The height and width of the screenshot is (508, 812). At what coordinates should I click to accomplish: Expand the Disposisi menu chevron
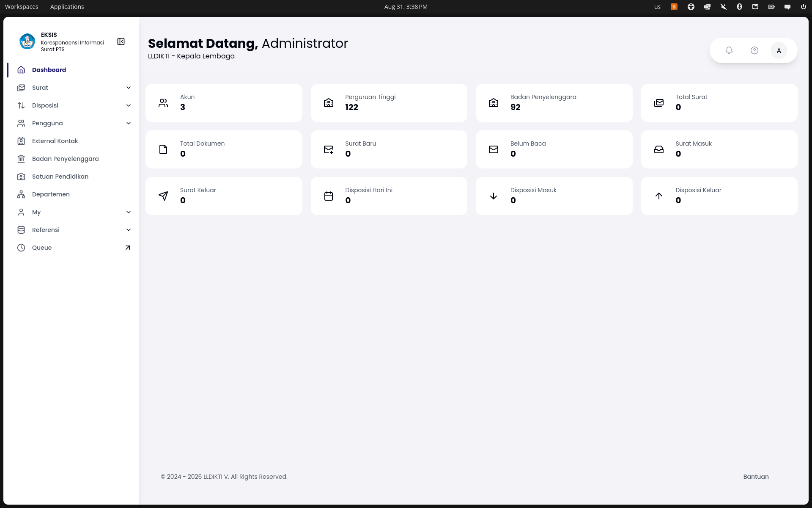(129, 105)
